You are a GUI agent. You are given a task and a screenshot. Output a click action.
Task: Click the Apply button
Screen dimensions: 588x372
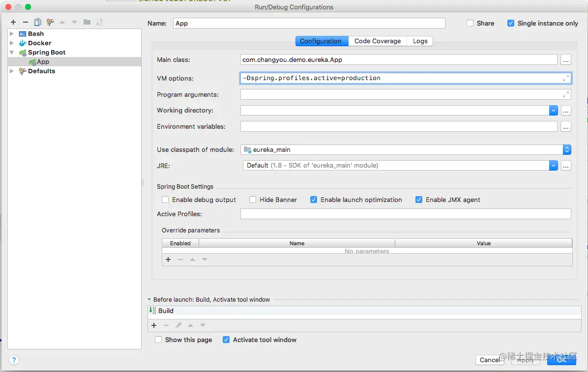pos(526,360)
